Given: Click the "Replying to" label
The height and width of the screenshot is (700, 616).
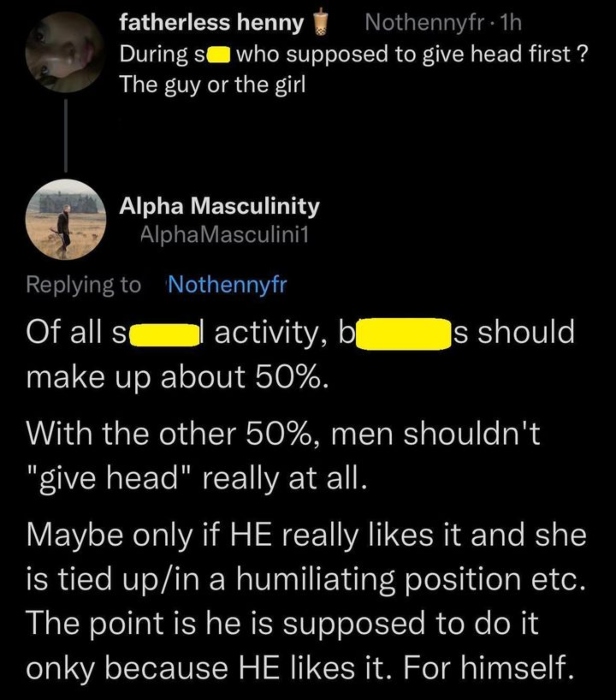Looking at the screenshot, I should [84, 285].
